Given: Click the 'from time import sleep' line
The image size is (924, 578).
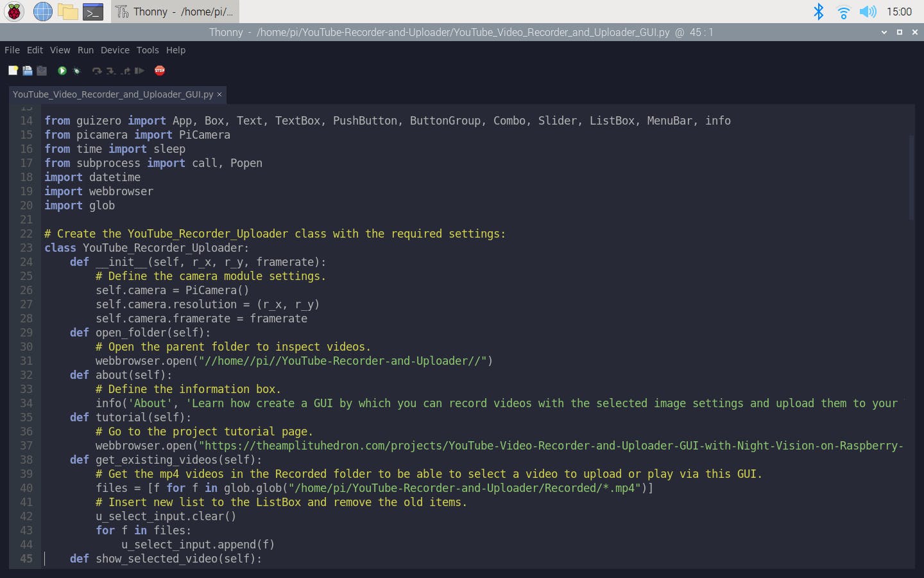Looking at the screenshot, I should (115, 149).
